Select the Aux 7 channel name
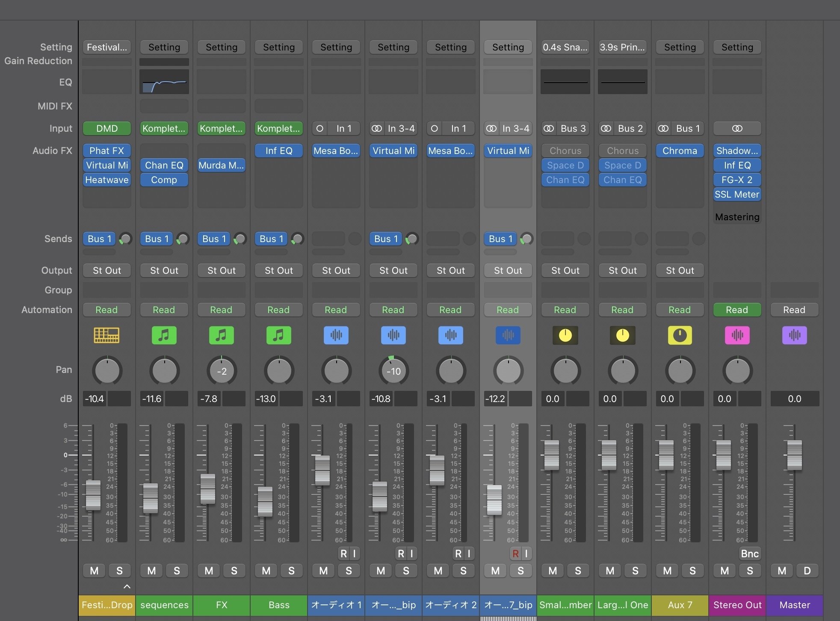Viewport: 840px width, 621px height. pyautogui.click(x=680, y=605)
